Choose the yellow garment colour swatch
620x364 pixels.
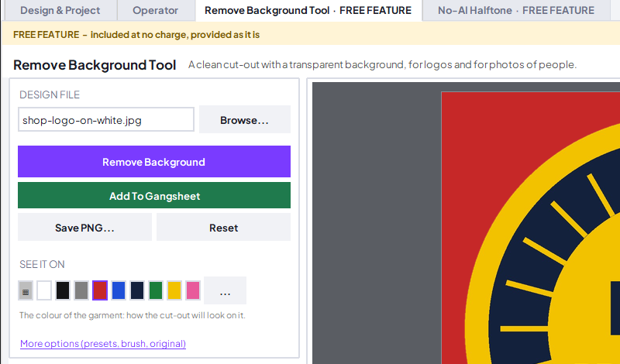point(174,291)
